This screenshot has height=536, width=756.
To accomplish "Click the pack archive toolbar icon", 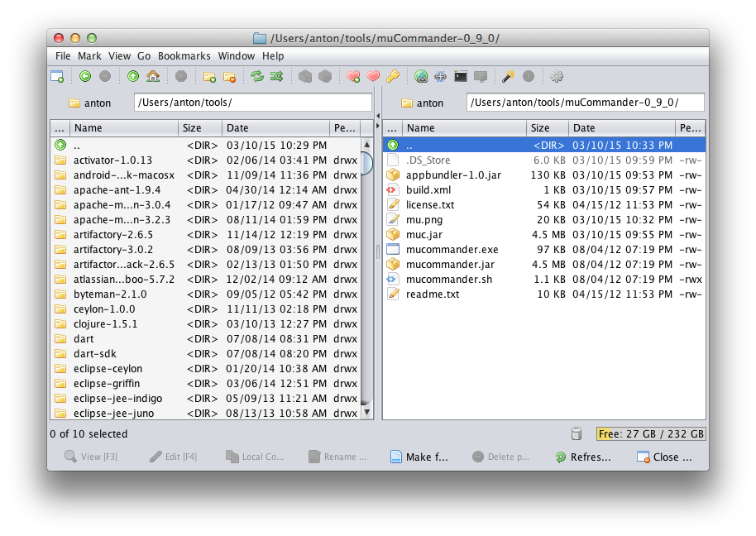I will pyautogui.click(x=304, y=76).
